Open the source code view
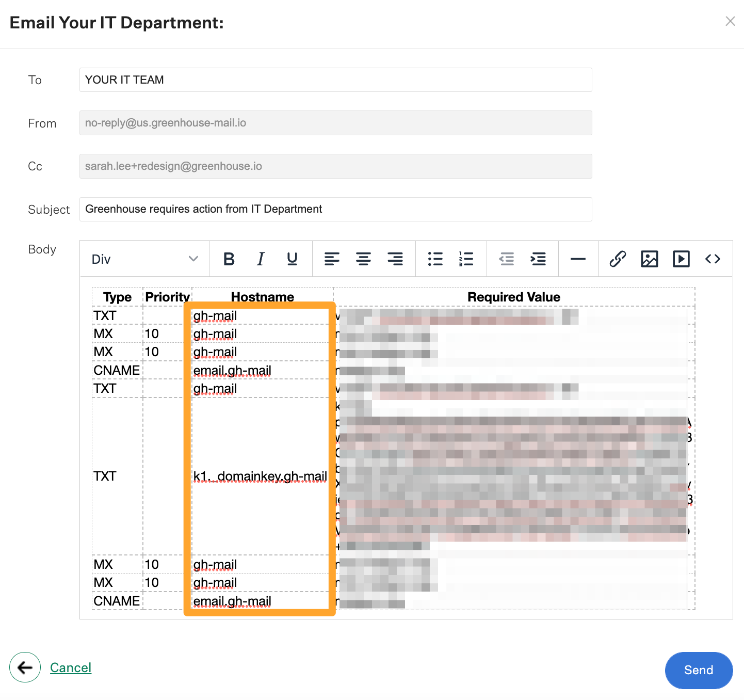This screenshot has width=744, height=700. (713, 259)
